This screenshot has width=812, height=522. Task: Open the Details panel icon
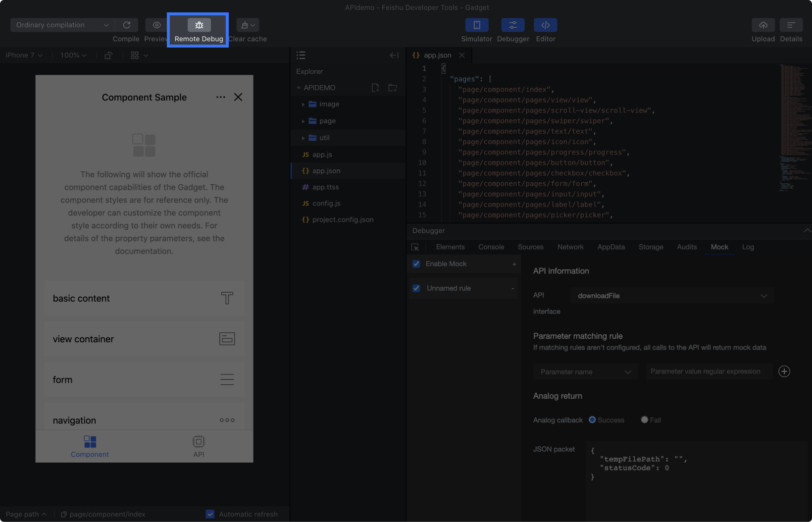tap(791, 25)
